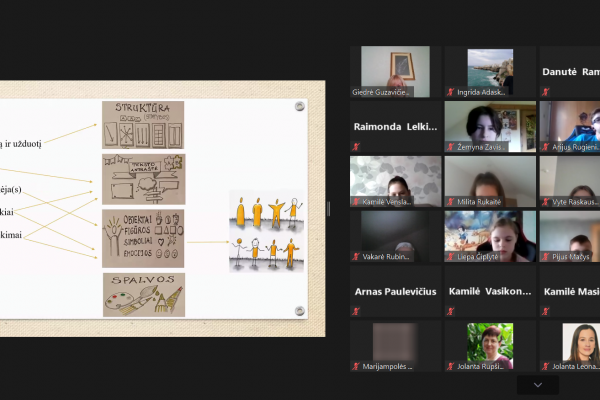Screen dimensions: 600x400
Task: Select Ingrida Adask... seaside profile picture
Action: [x=490, y=72]
